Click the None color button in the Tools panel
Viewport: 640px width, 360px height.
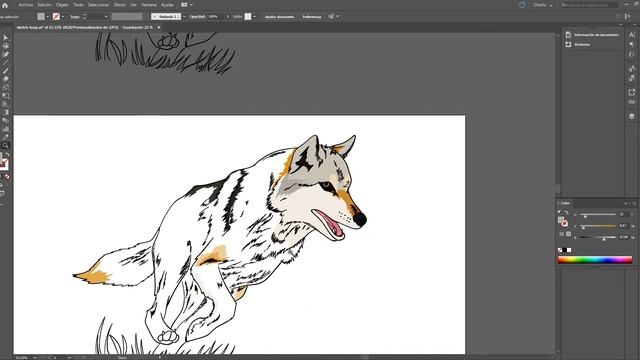coord(7,176)
